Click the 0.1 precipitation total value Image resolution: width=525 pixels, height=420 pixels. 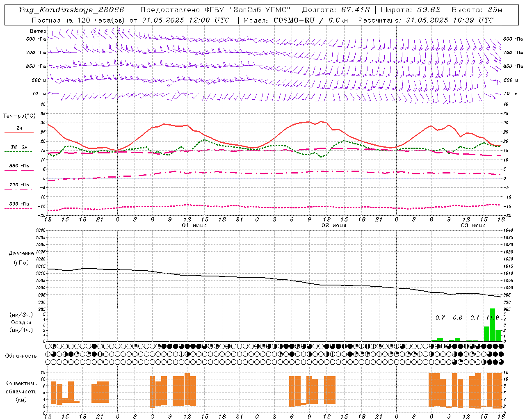click(x=475, y=317)
